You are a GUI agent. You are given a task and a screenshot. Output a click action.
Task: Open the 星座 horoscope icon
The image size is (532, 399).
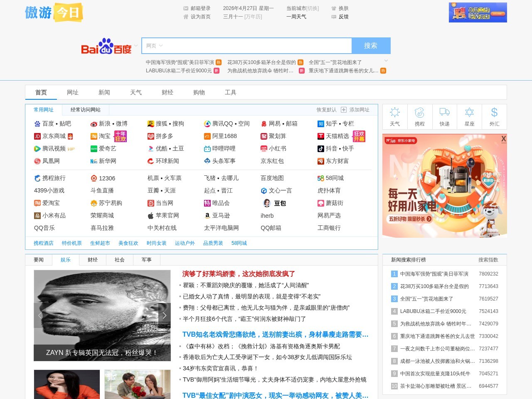[x=470, y=116]
